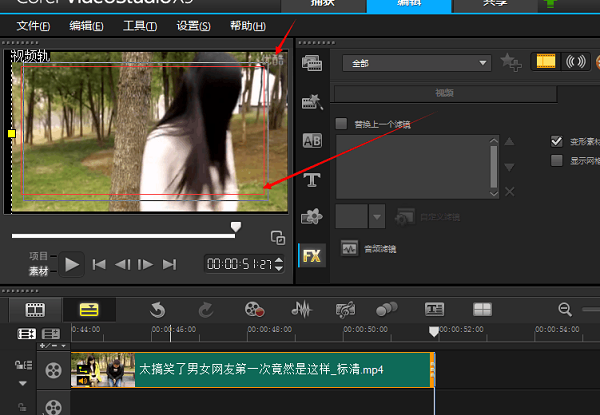Click the Record/Capture option icon
This screenshot has width=600, height=415.
point(255,309)
